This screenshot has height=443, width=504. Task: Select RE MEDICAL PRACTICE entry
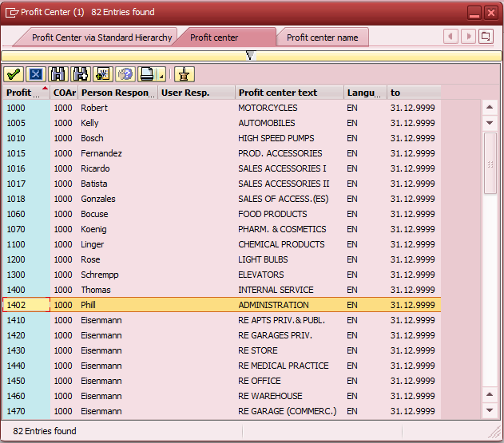pyautogui.click(x=284, y=366)
